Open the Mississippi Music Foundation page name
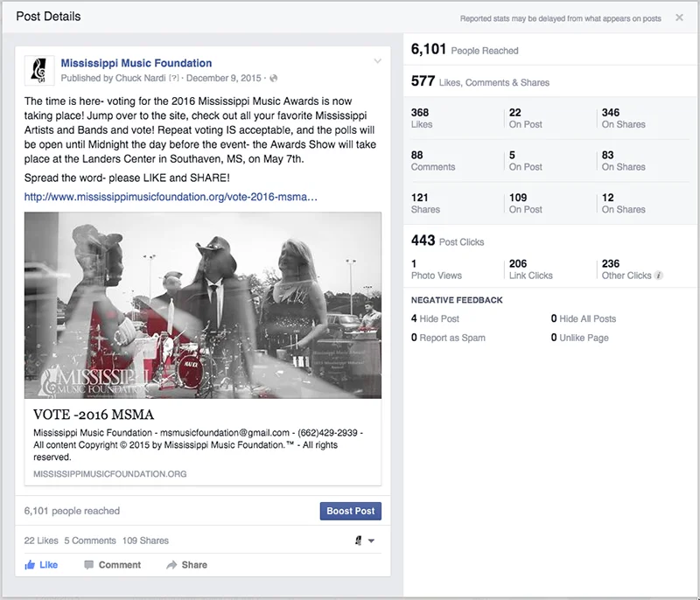 [136, 63]
